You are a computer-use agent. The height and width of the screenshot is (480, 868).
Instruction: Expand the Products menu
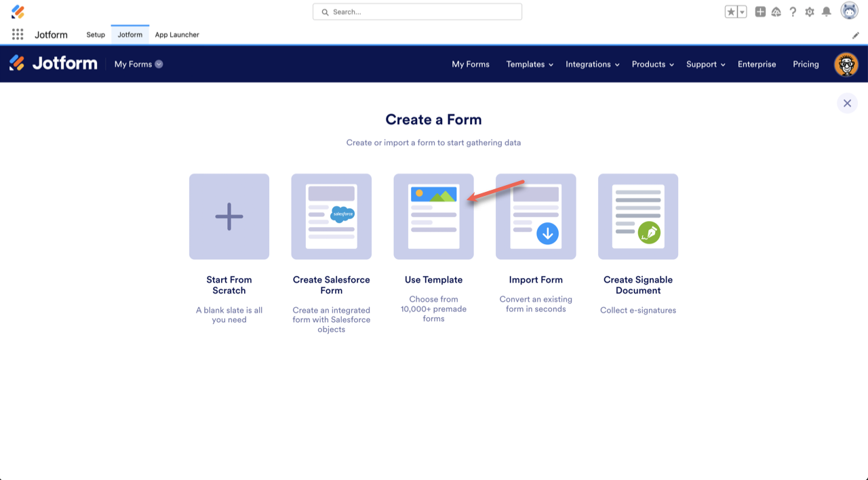point(652,64)
